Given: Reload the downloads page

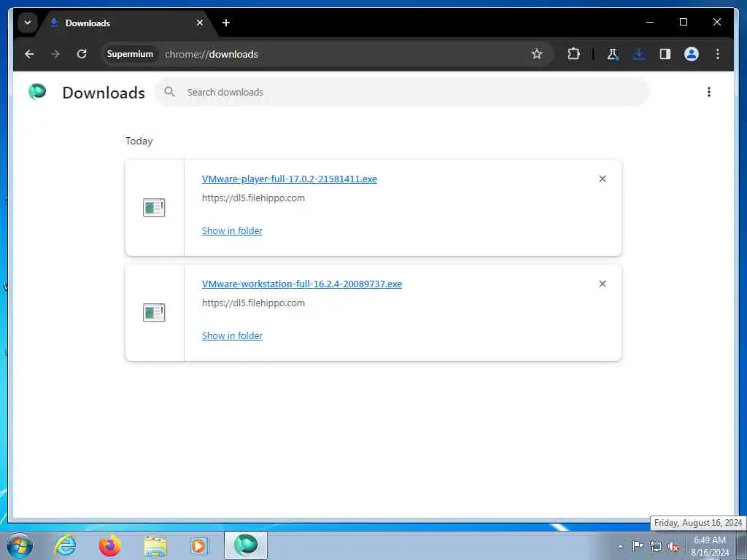Looking at the screenshot, I should click(82, 54).
